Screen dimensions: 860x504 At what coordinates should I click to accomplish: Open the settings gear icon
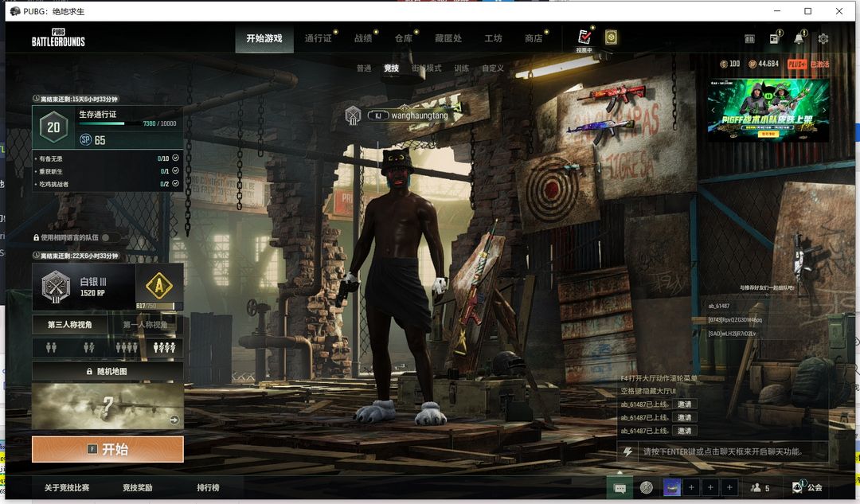pyautogui.click(x=823, y=38)
